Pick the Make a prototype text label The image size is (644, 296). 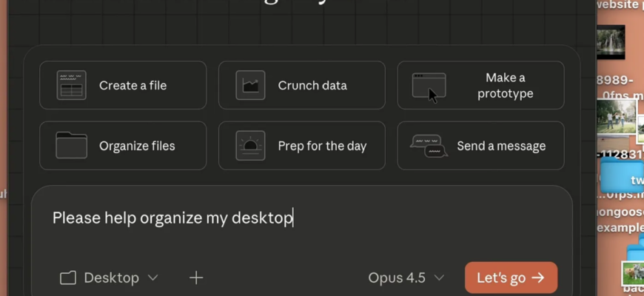505,86
